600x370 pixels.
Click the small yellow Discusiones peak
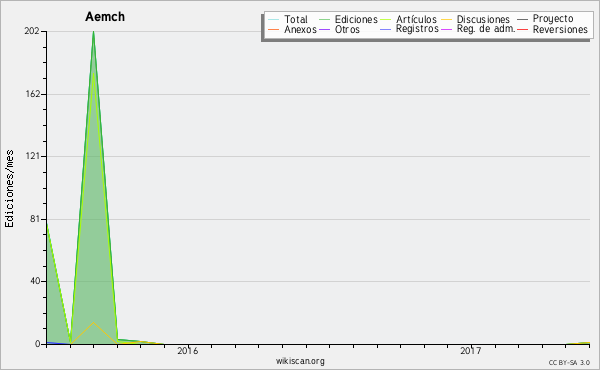pyautogui.click(x=93, y=323)
